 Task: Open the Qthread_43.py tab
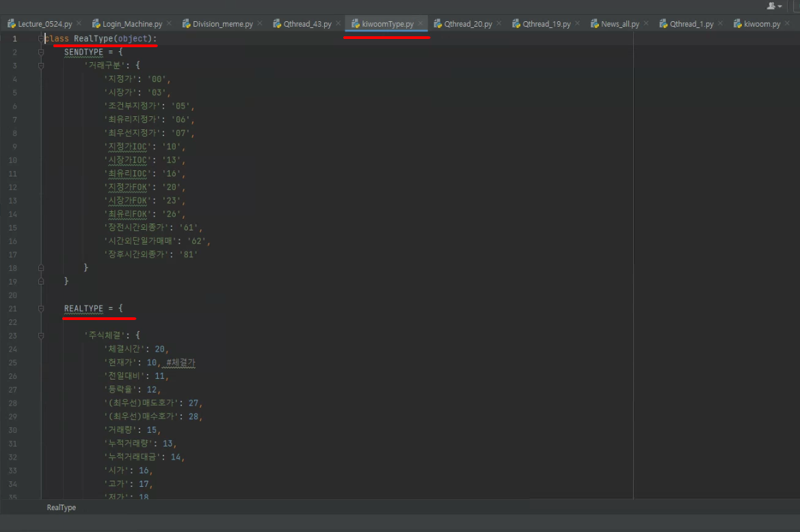coord(307,24)
